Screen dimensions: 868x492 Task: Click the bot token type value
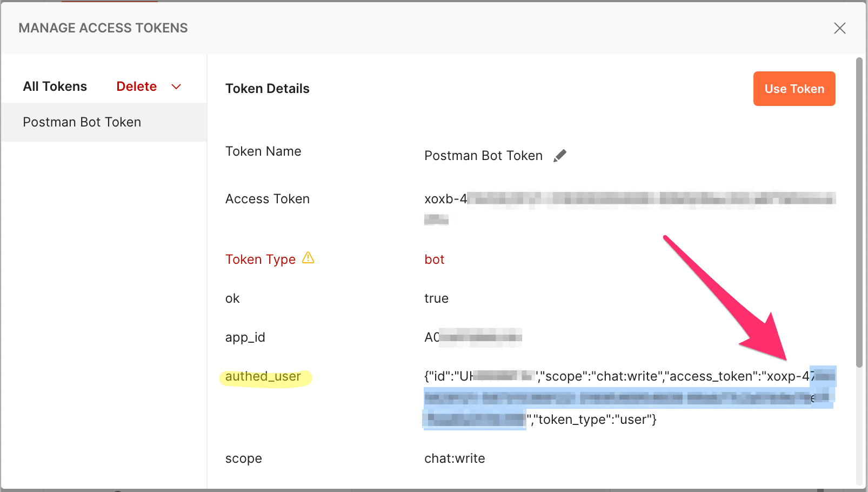coord(434,259)
